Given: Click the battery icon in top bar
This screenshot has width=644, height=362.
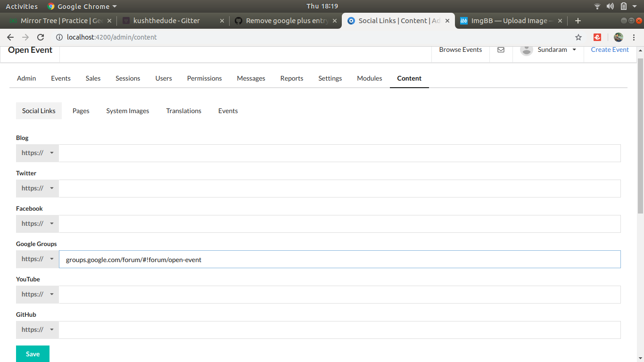Looking at the screenshot, I should coord(624,6).
